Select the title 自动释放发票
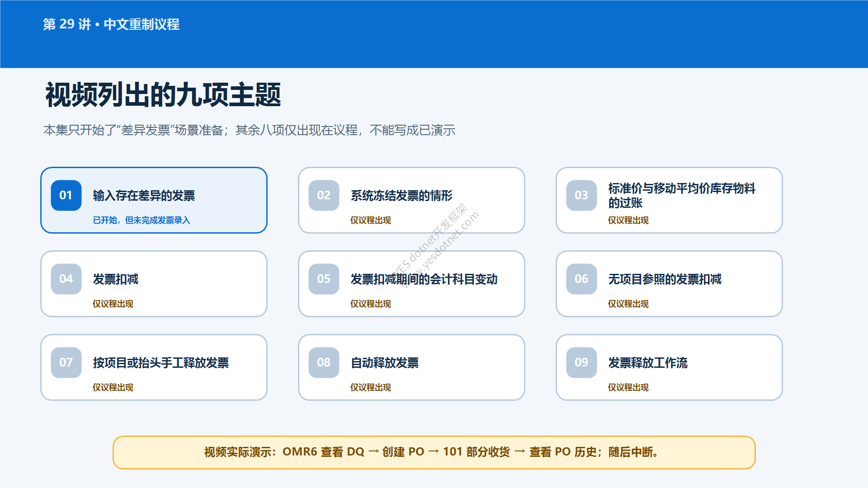The image size is (868, 488). click(x=385, y=363)
